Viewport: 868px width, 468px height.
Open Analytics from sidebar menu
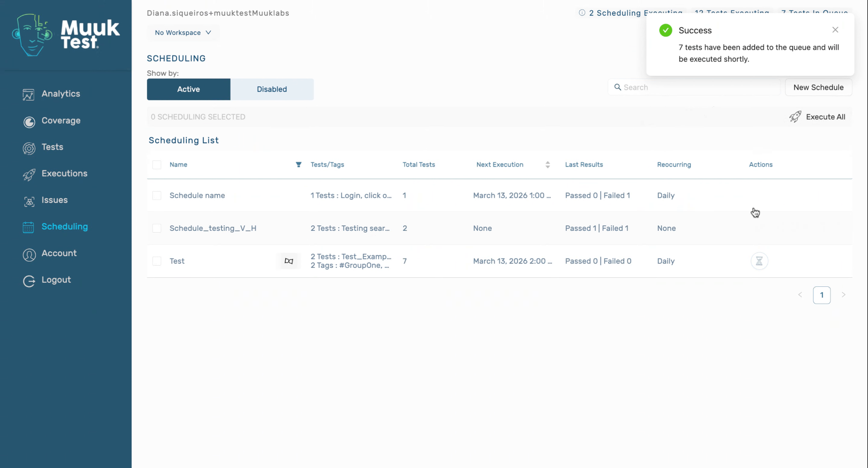click(x=61, y=94)
